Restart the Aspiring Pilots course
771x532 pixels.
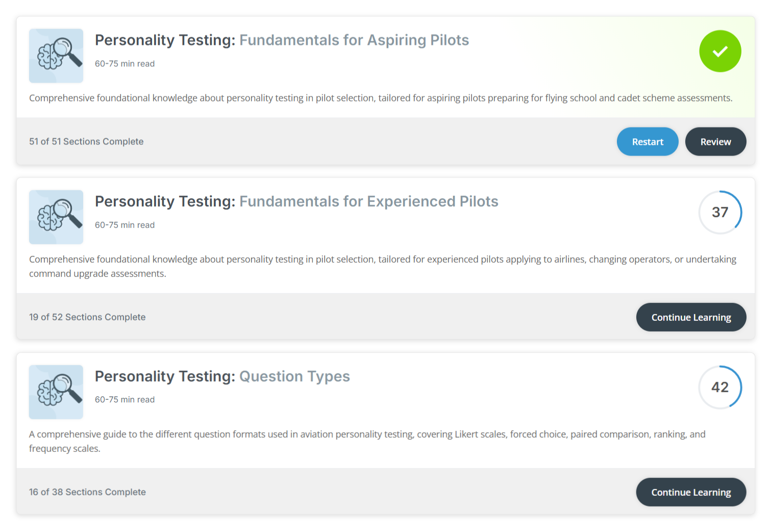648,142
